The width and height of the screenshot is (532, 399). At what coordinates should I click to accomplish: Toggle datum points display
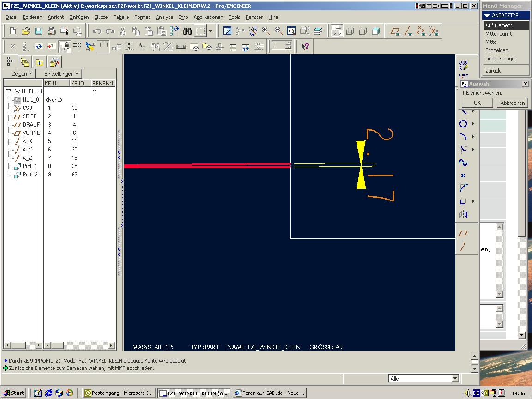[x=421, y=31]
